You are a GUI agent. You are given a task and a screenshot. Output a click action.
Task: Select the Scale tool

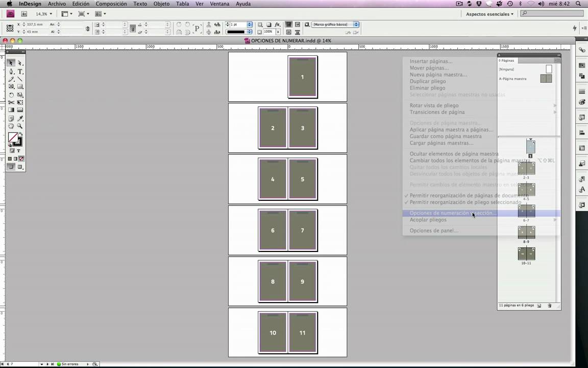[x=20, y=95]
